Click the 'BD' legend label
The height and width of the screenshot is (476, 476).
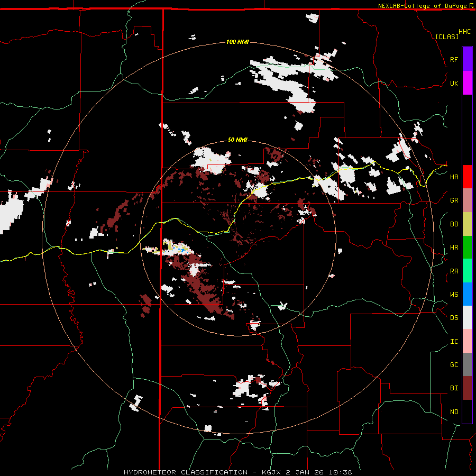coord(454,224)
